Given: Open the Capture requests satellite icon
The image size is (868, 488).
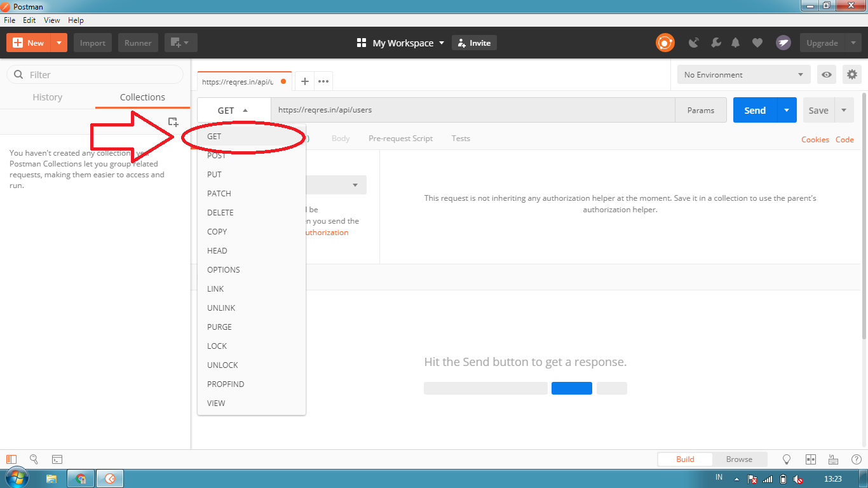Looking at the screenshot, I should click(x=693, y=43).
